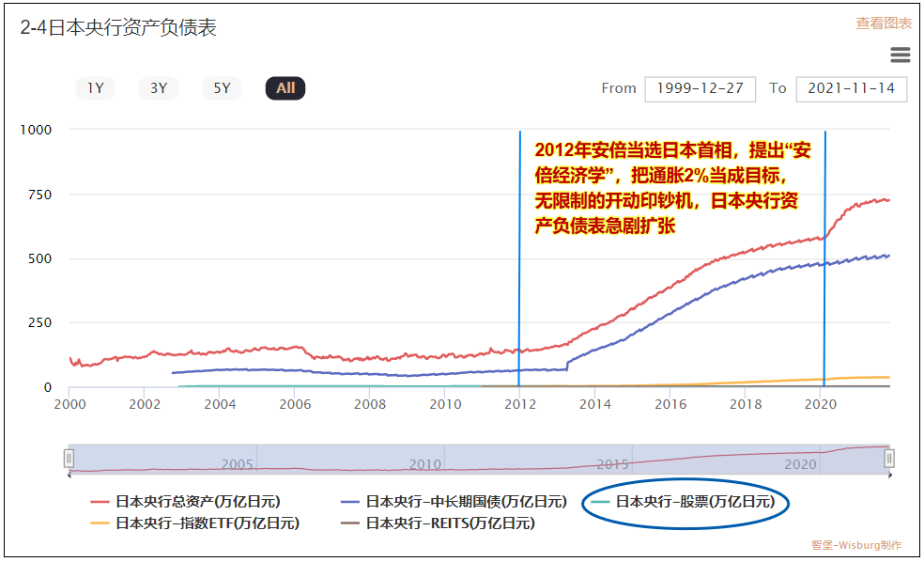Click the To date field
This screenshot has height=562, width=924.
[851, 88]
